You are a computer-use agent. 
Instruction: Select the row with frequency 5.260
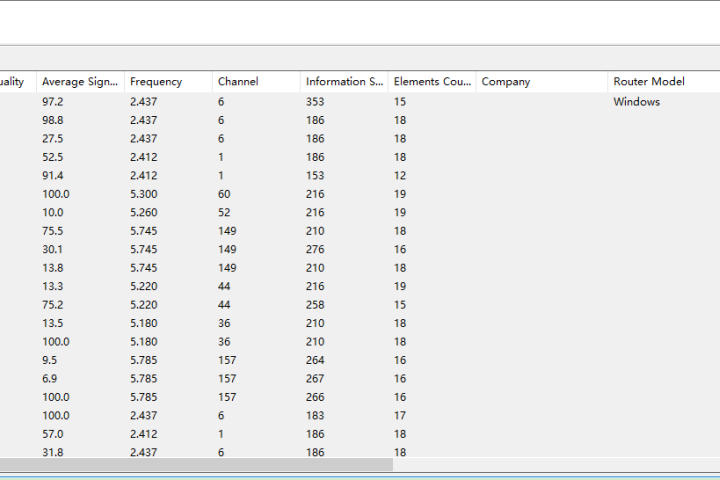pos(360,212)
